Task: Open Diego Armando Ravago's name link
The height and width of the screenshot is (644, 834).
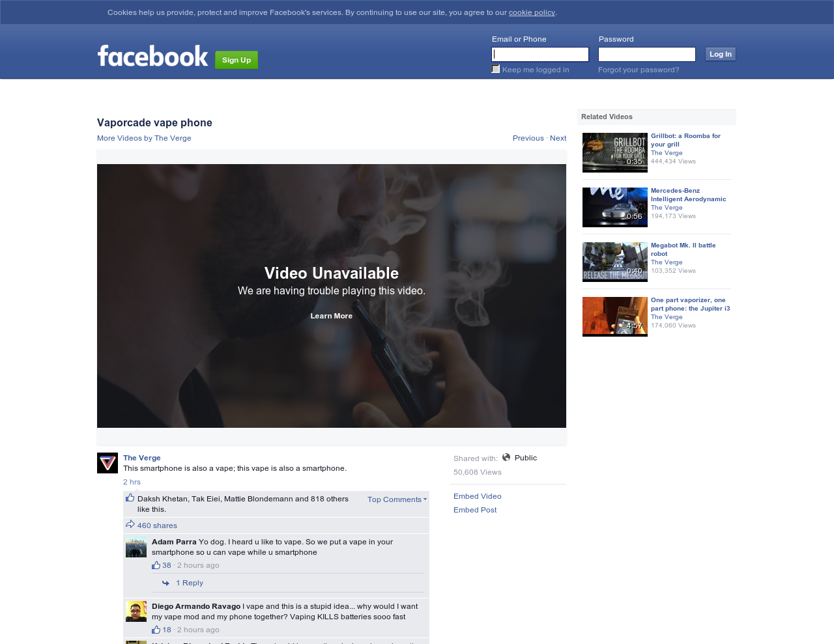Action: click(196, 606)
